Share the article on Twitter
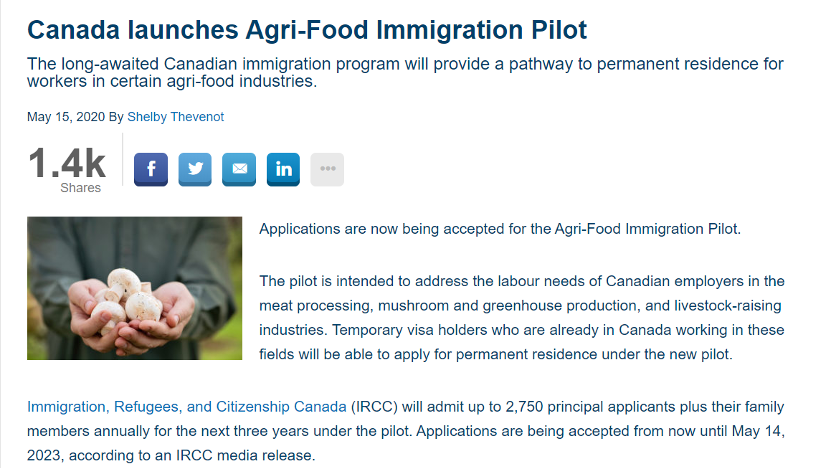 click(x=195, y=169)
